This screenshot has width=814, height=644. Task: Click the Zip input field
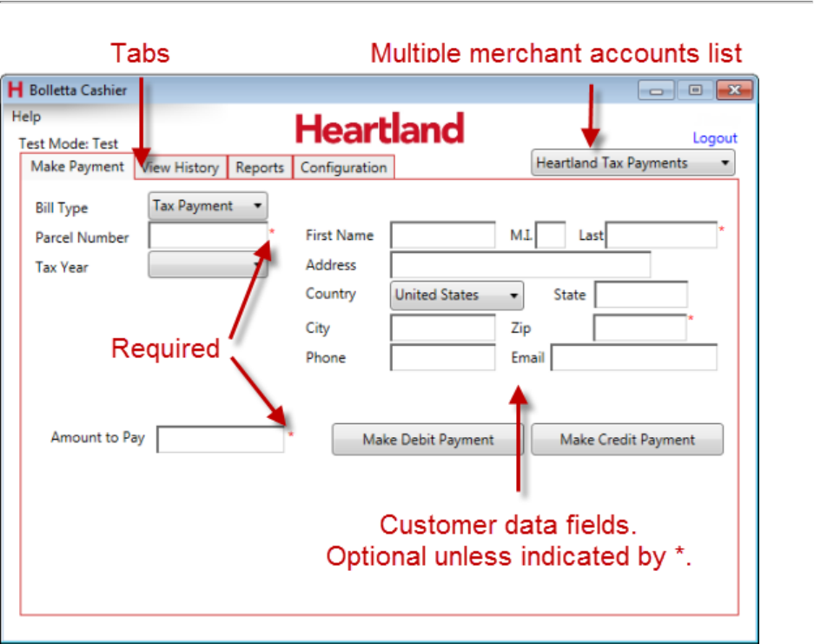[x=640, y=328]
